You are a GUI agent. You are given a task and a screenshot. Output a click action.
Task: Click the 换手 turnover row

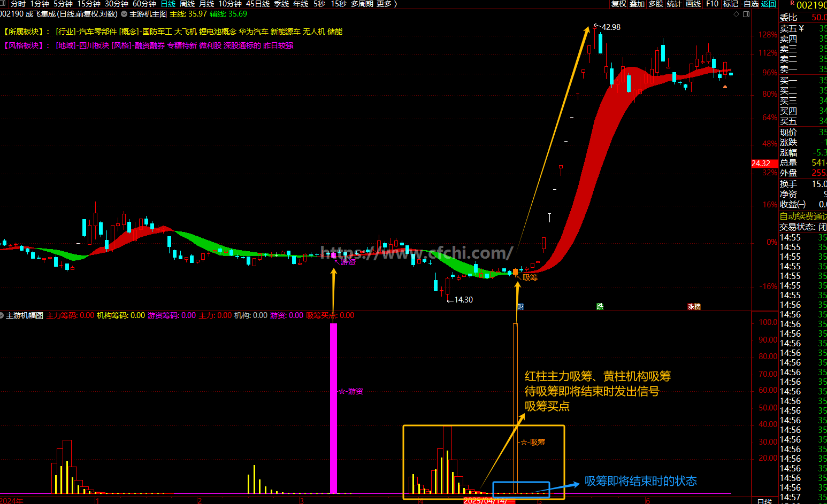(803, 184)
